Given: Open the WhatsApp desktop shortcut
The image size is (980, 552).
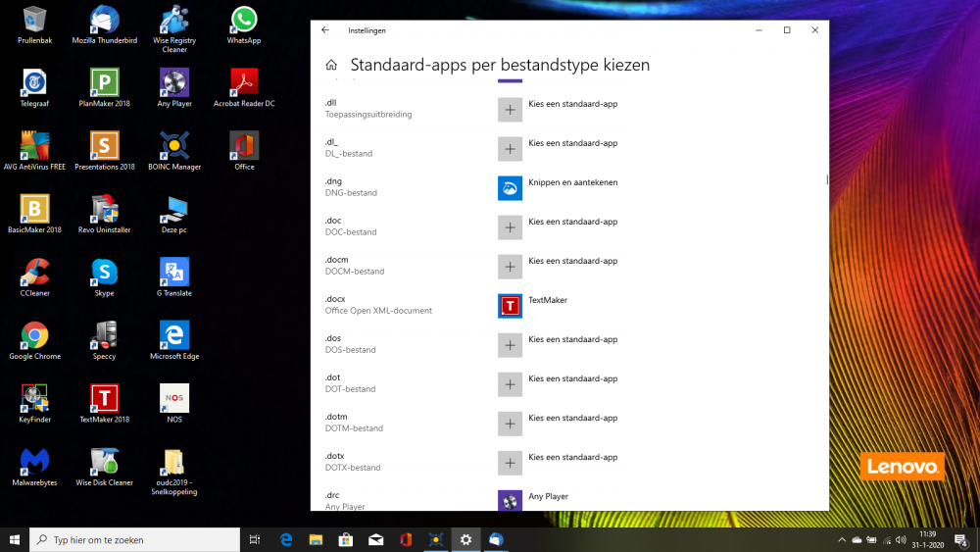Looking at the screenshot, I should point(244,21).
